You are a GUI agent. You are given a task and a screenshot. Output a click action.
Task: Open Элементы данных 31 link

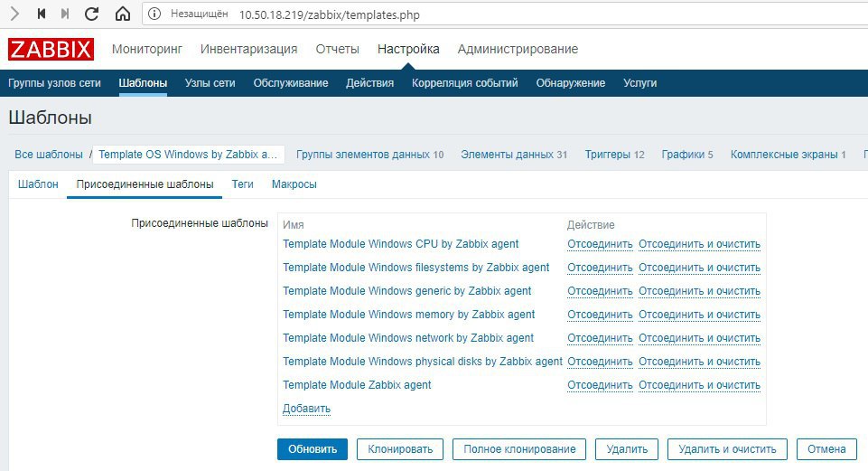click(514, 155)
